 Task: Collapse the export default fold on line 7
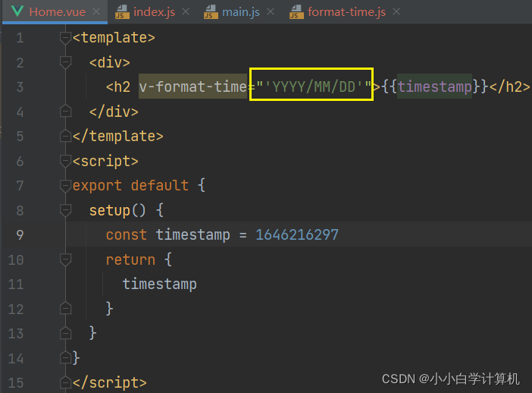[65, 185]
